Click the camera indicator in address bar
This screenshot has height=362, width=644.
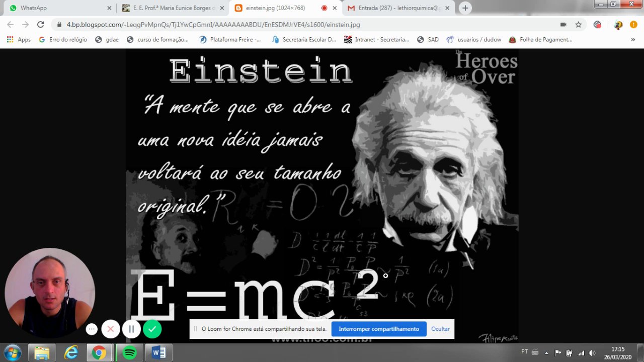[563, 24]
